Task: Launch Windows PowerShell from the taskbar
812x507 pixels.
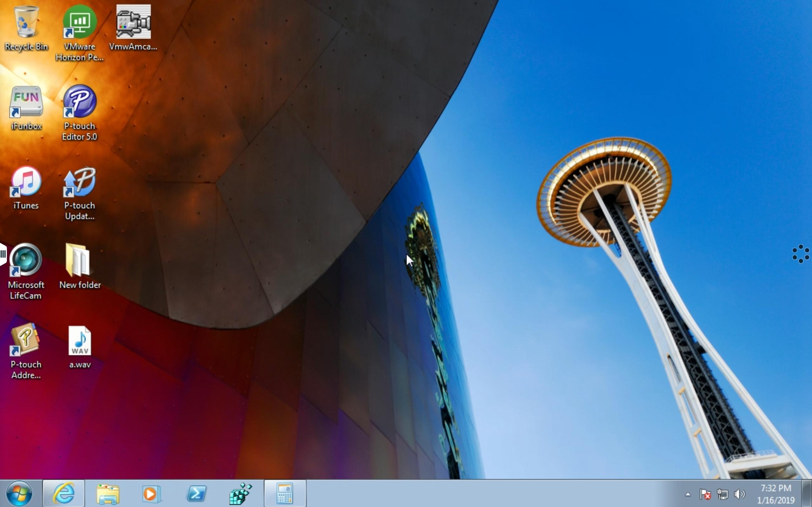Action: click(x=196, y=493)
